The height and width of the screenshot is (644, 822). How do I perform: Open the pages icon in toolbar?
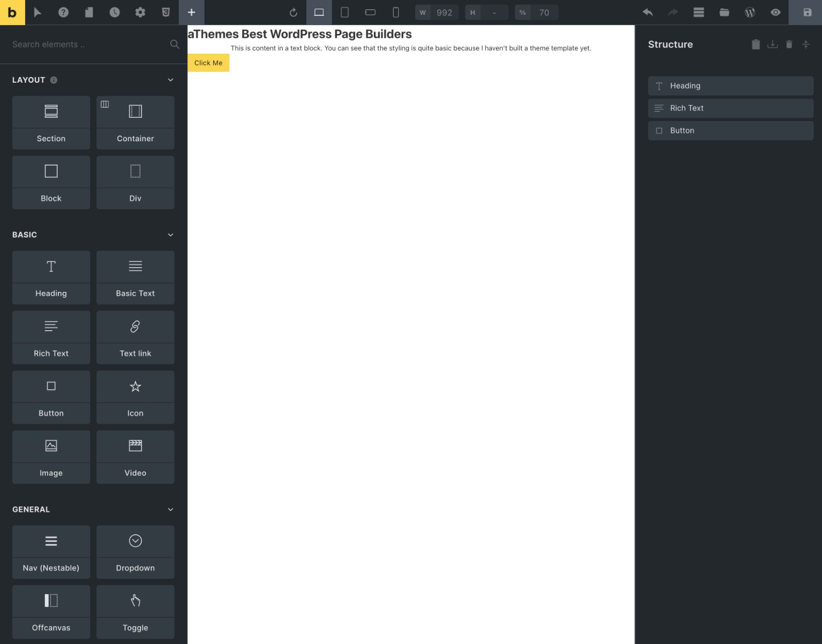tap(89, 12)
